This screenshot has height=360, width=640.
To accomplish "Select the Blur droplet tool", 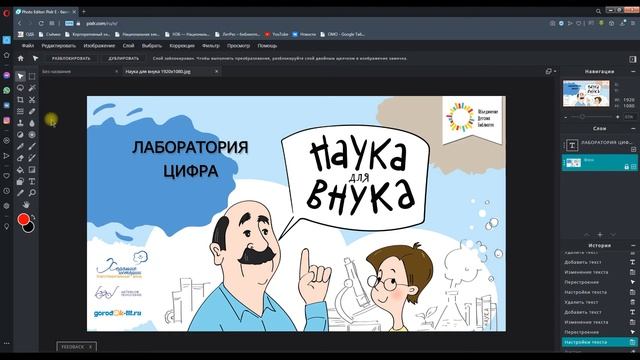I will click(32, 123).
